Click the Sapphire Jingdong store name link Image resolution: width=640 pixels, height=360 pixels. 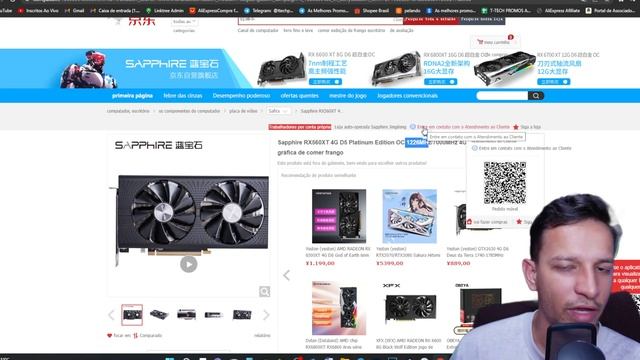(370, 127)
